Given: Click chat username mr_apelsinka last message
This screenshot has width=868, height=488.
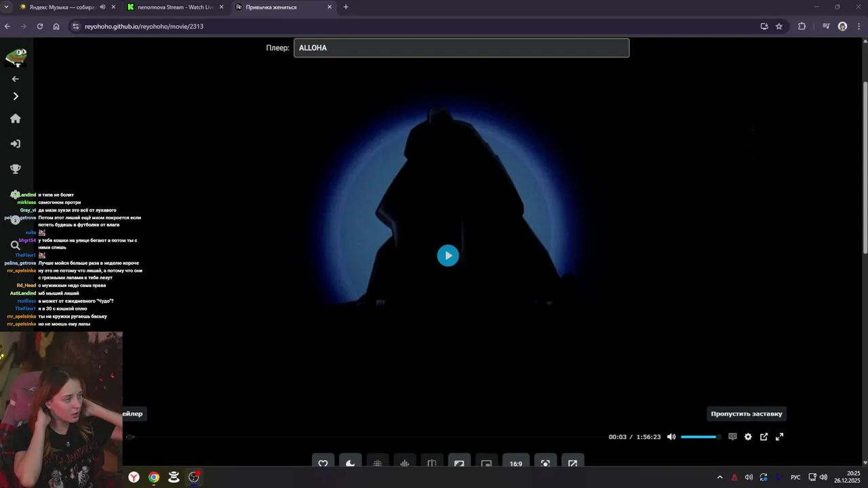Looking at the screenshot, I should pyautogui.click(x=21, y=324).
